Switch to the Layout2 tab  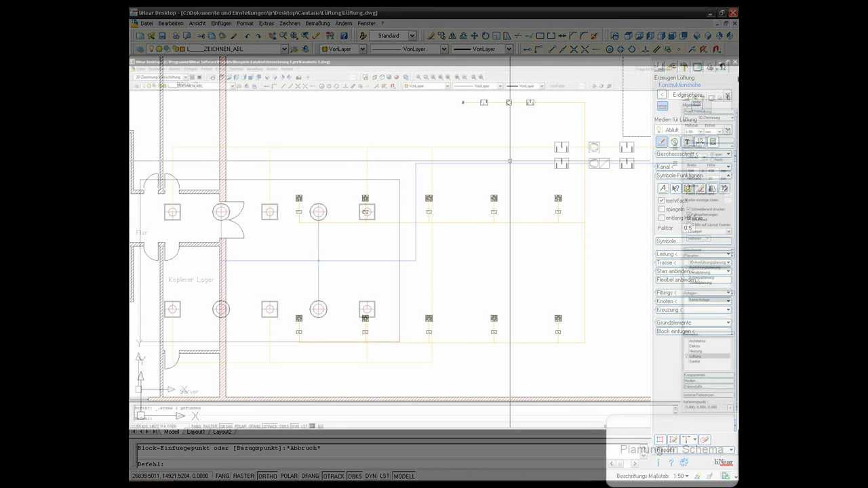click(x=222, y=432)
